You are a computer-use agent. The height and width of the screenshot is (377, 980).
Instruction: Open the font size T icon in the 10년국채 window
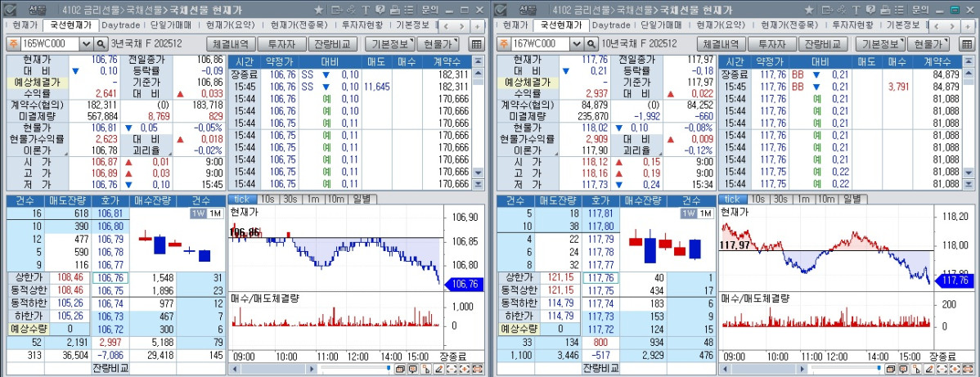(x=856, y=10)
